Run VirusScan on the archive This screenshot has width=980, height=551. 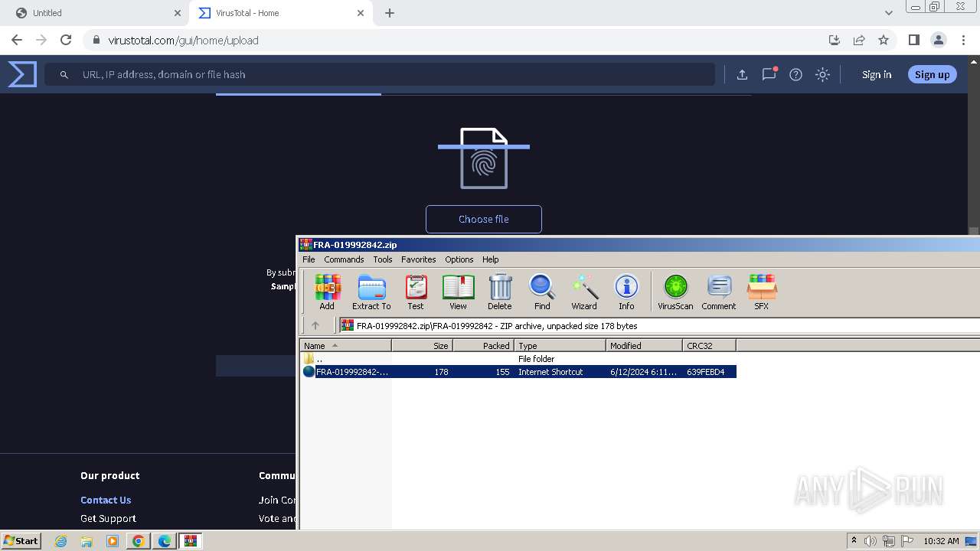pyautogui.click(x=675, y=292)
